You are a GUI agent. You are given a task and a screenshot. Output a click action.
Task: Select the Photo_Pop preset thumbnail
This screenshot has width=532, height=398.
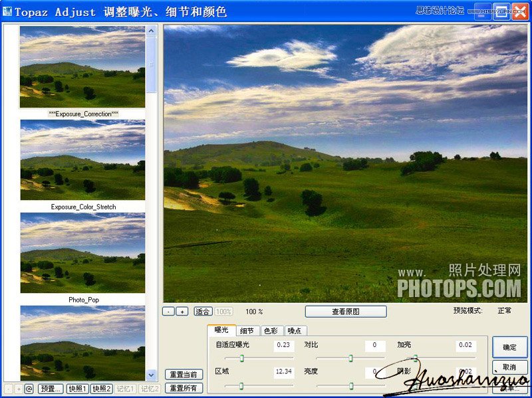(82, 253)
